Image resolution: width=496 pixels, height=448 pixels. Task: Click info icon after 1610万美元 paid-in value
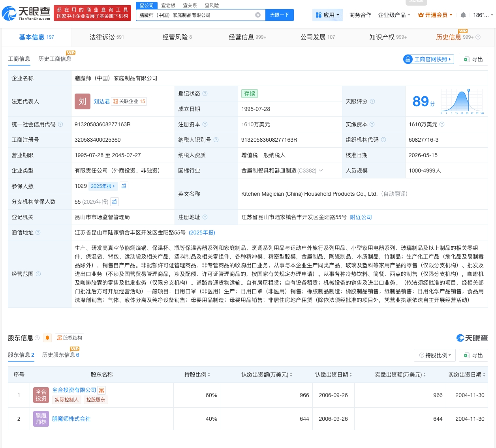point(442,124)
